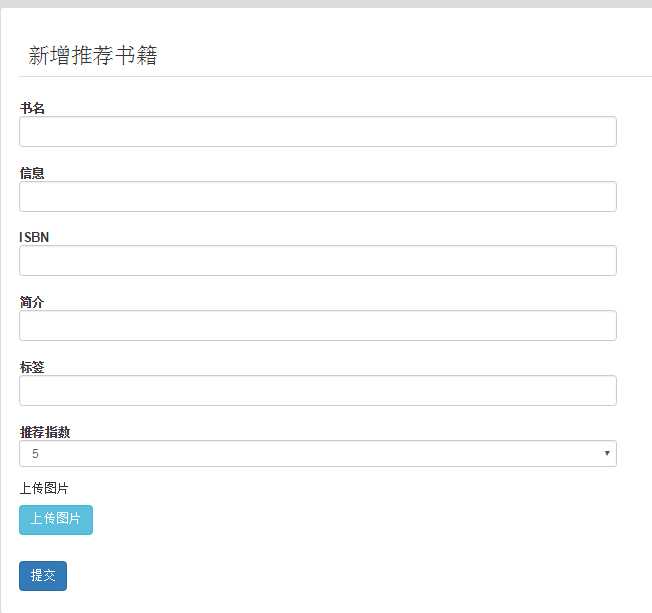Click the dropdown arrow for 推荐指数
The height and width of the screenshot is (613, 652).
point(607,454)
